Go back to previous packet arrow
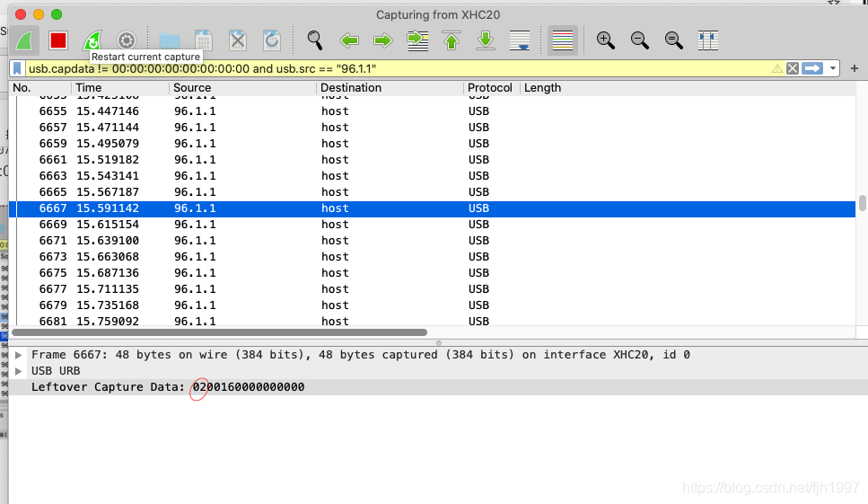 (349, 40)
